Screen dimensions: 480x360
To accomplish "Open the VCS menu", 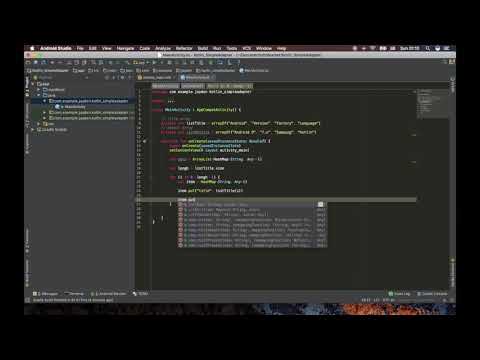I will tap(247, 48).
